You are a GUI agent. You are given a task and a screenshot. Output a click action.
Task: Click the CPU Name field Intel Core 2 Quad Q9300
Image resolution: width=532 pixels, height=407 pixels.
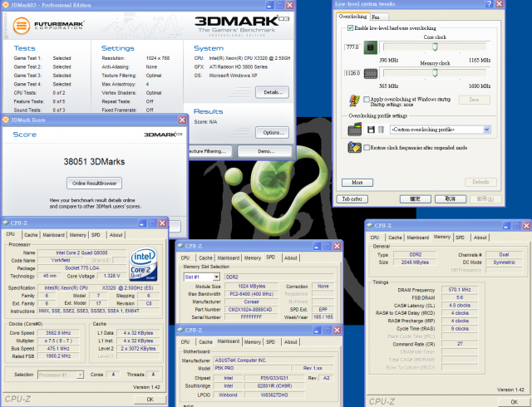[x=81, y=253]
